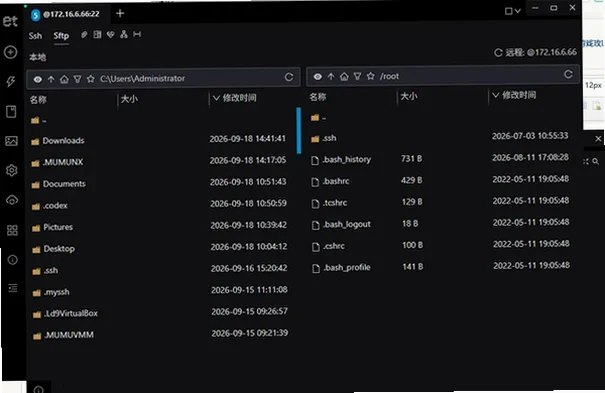Viewport: 605px width, 393px height.
Task: Bookmark the local path with the star
Action: point(91,79)
